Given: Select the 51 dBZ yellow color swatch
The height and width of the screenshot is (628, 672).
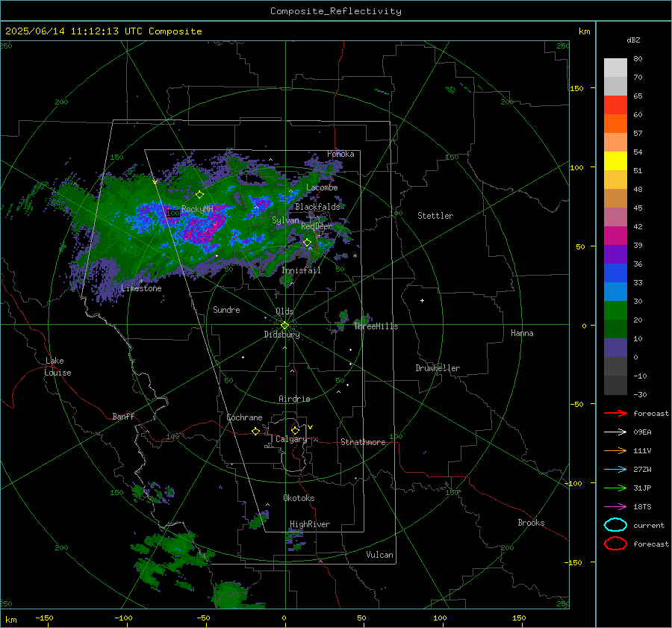Looking at the screenshot, I should 615,161.
